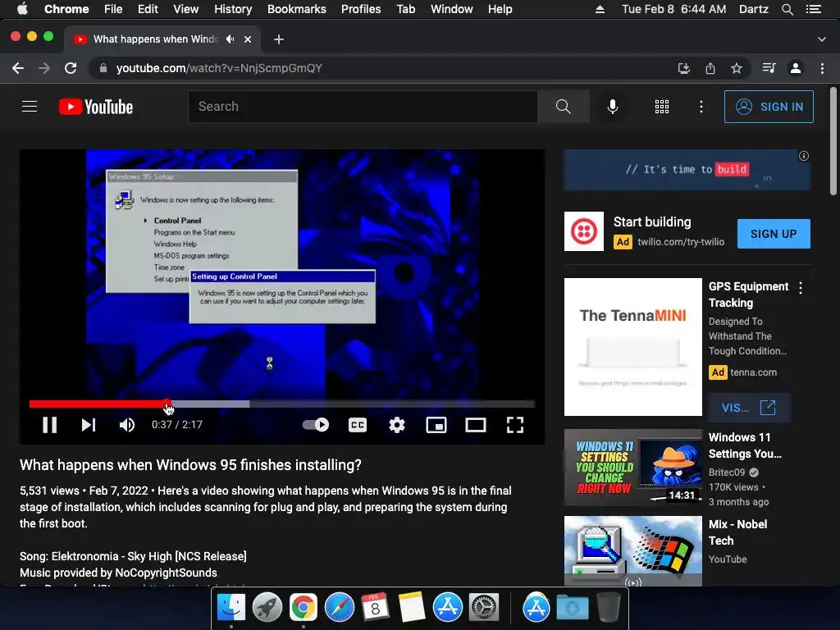The width and height of the screenshot is (840, 630).
Task: Open the File menu
Action: [x=113, y=9]
